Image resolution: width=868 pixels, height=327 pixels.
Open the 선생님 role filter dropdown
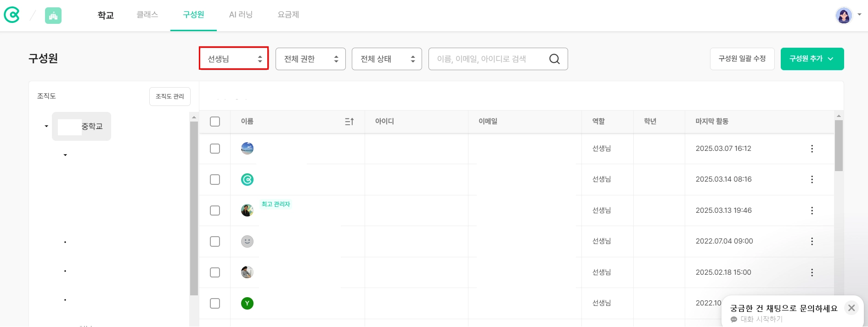(234, 59)
